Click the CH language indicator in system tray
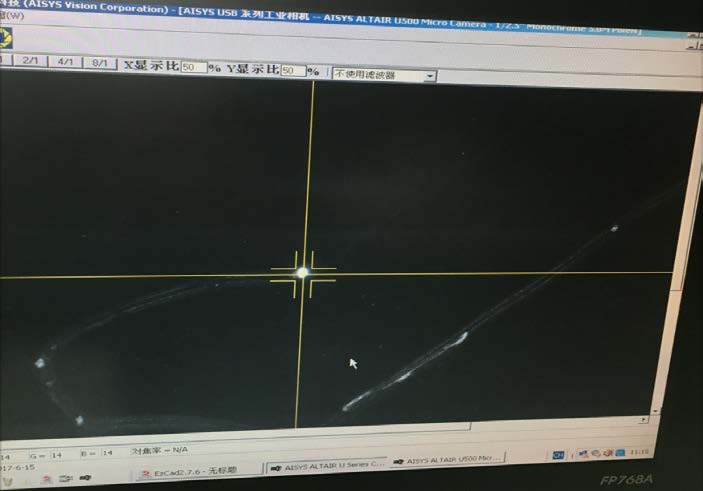703x491 pixels. (x=560, y=455)
